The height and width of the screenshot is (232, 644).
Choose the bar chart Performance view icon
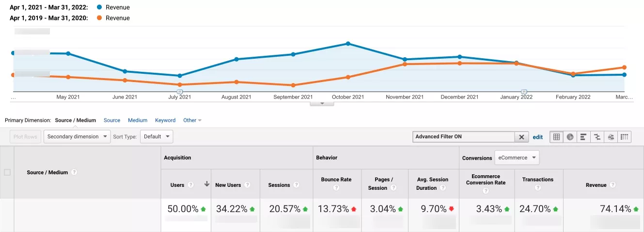[583, 137]
